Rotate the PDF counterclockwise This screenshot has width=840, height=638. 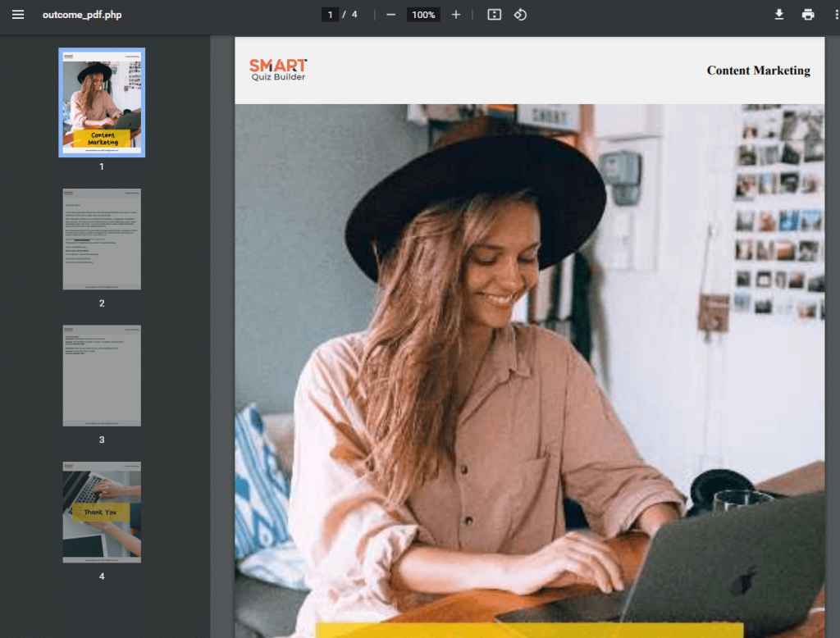[x=522, y=14]
